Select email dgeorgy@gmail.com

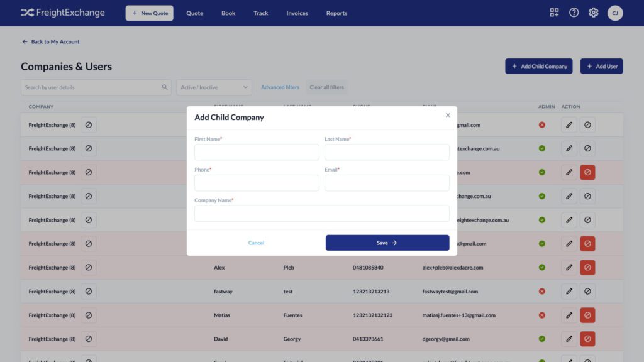tap(446, 339)
